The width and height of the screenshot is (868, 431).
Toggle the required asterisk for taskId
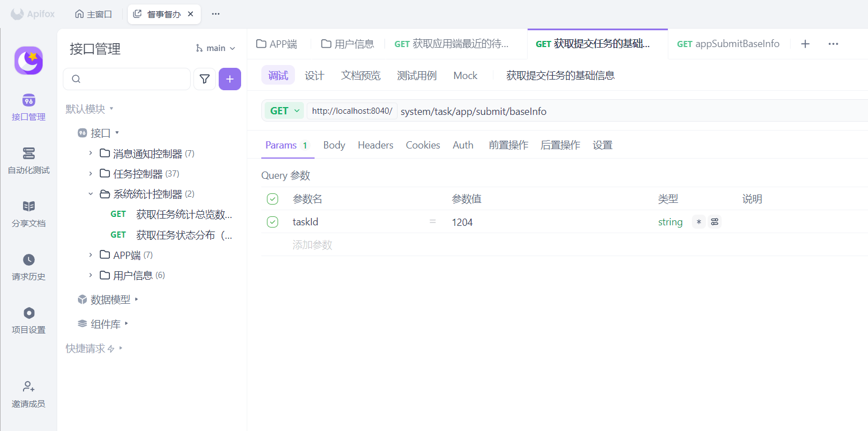pos(698,222)
